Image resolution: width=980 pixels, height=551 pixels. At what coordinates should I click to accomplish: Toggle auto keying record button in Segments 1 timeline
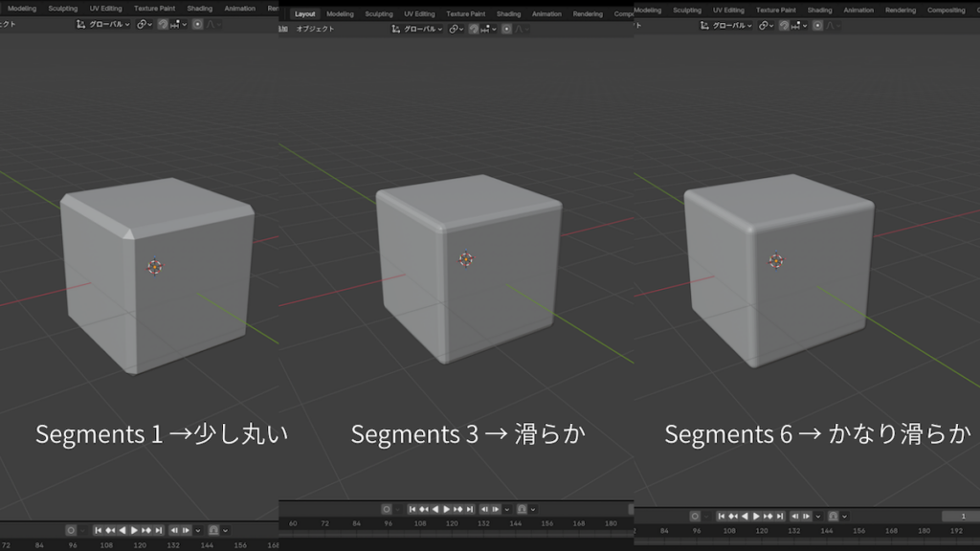tap(72, 530)
